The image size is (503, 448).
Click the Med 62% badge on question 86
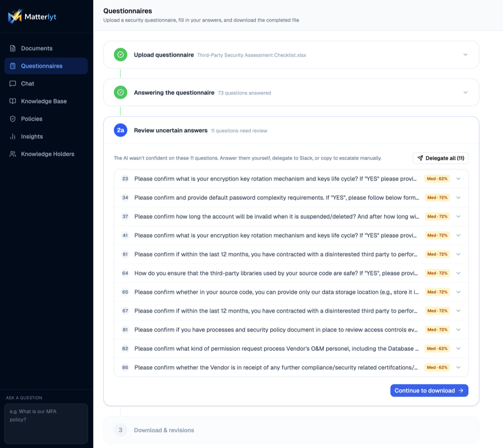click(x=437, y=368)
